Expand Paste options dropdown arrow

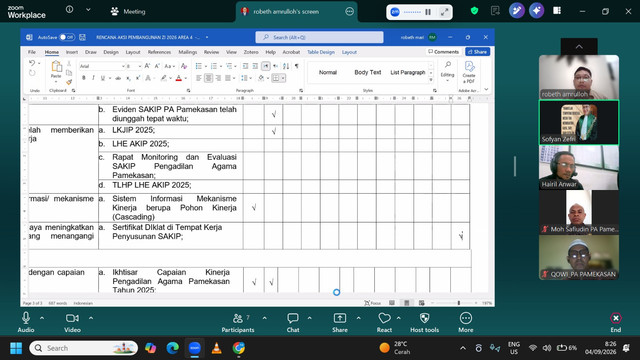[x=56, y=82]
